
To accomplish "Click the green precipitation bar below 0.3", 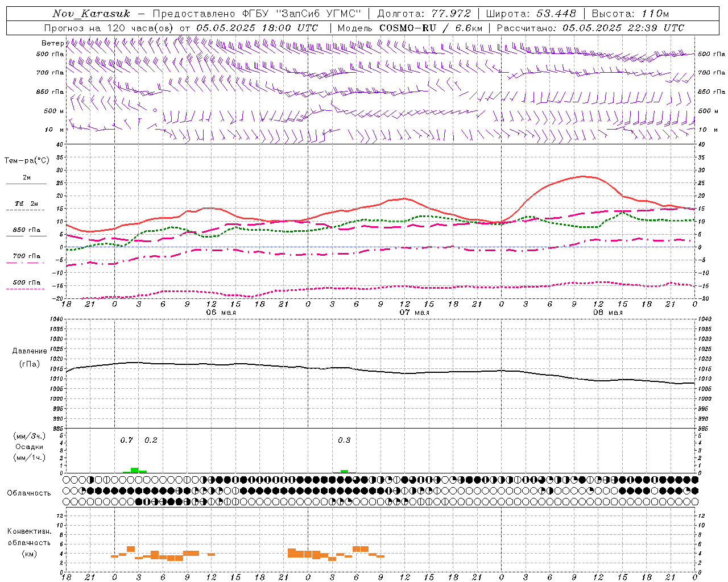I will tap(344, 471).
